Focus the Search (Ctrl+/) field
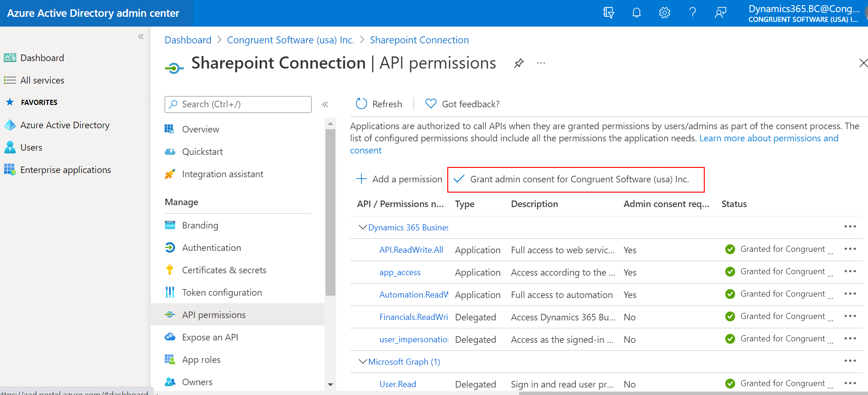 click(238, 104)
